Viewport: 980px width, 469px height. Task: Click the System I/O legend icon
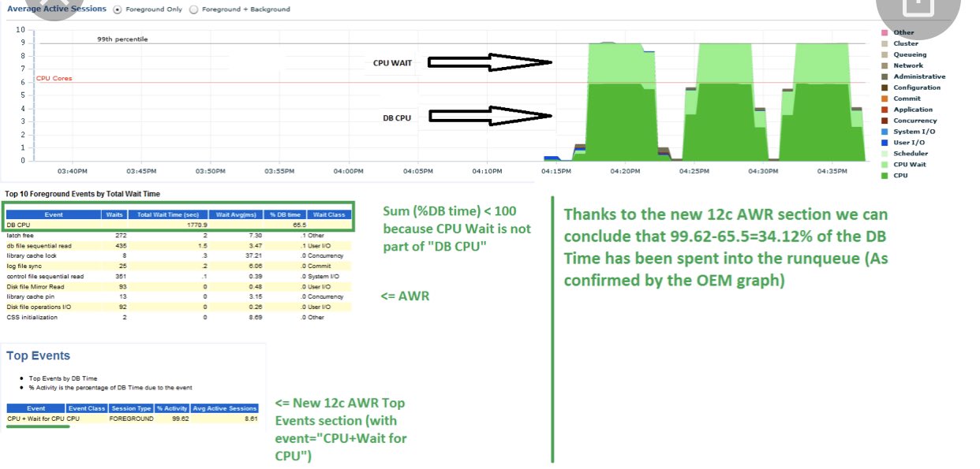[x=885, y=132]
